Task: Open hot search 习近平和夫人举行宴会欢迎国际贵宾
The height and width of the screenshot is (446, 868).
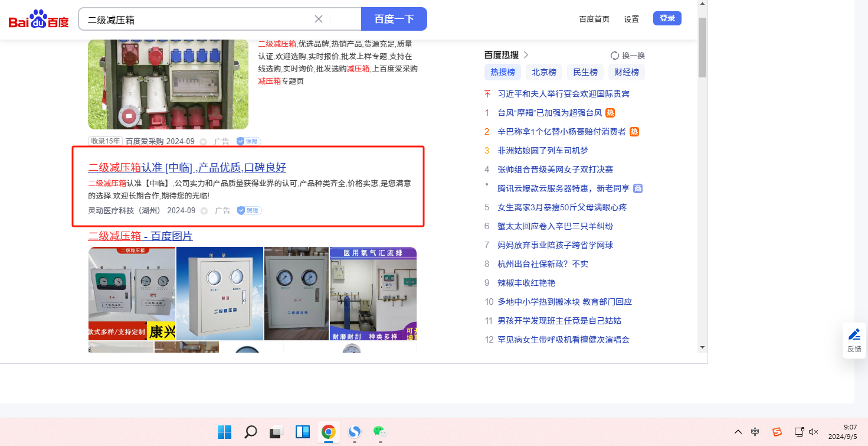Action: pos(564,94)
